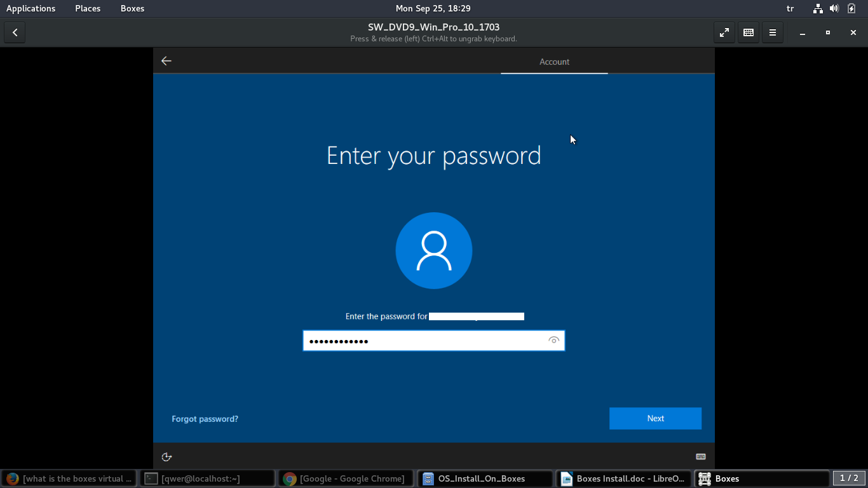Enter fullscreen mode in Boxes

tap(724, 32)
